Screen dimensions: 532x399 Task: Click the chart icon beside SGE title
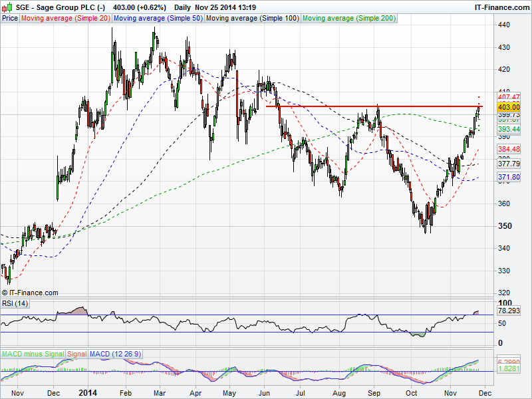[x=7, y=7]
